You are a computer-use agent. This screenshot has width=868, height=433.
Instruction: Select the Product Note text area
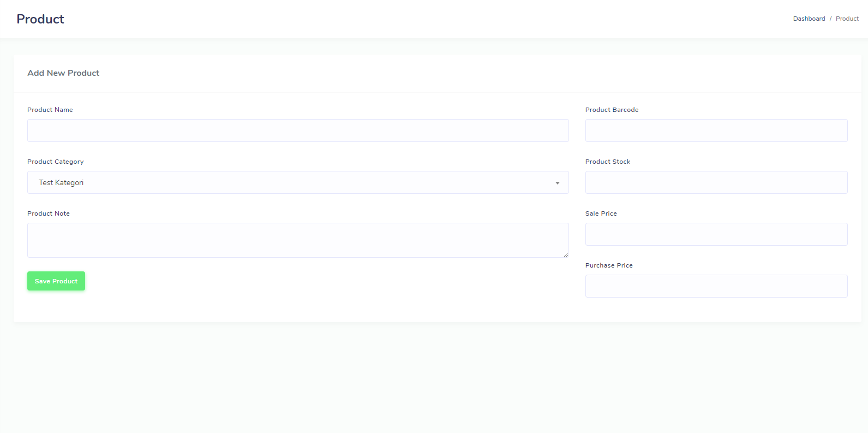coord(298,240)
